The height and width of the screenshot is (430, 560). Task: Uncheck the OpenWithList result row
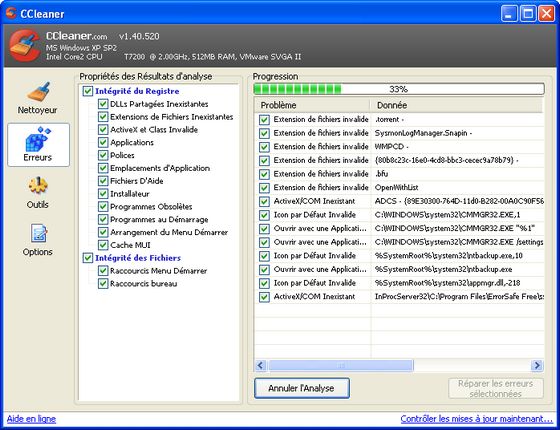264,188
